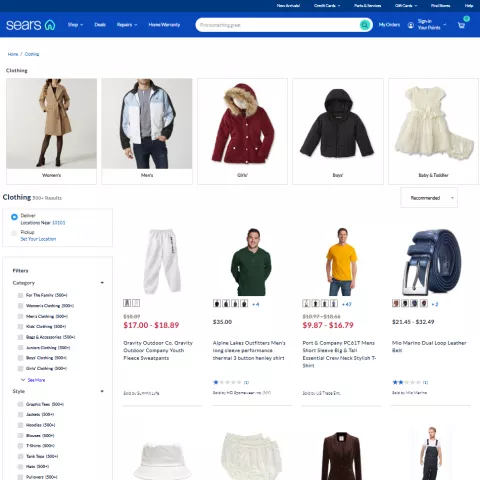
Task: Click the account profile icon
Action: coord(411,25)
